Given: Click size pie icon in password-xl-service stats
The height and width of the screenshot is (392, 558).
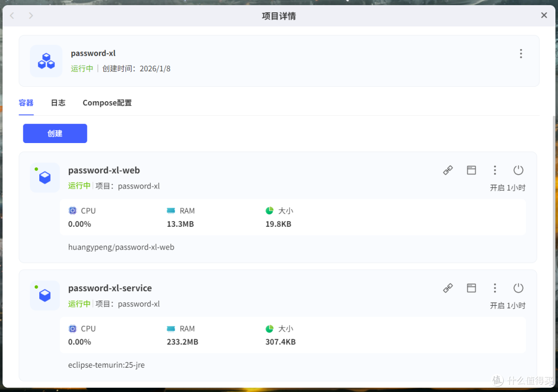Looking at the screenshot, I should click(x=269, y=328).
